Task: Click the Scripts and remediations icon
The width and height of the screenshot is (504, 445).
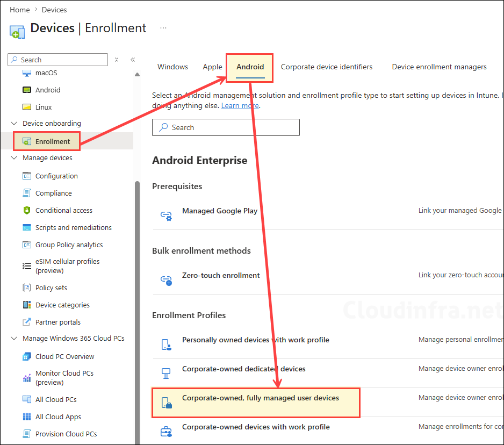Action: (x=27, y=228)
